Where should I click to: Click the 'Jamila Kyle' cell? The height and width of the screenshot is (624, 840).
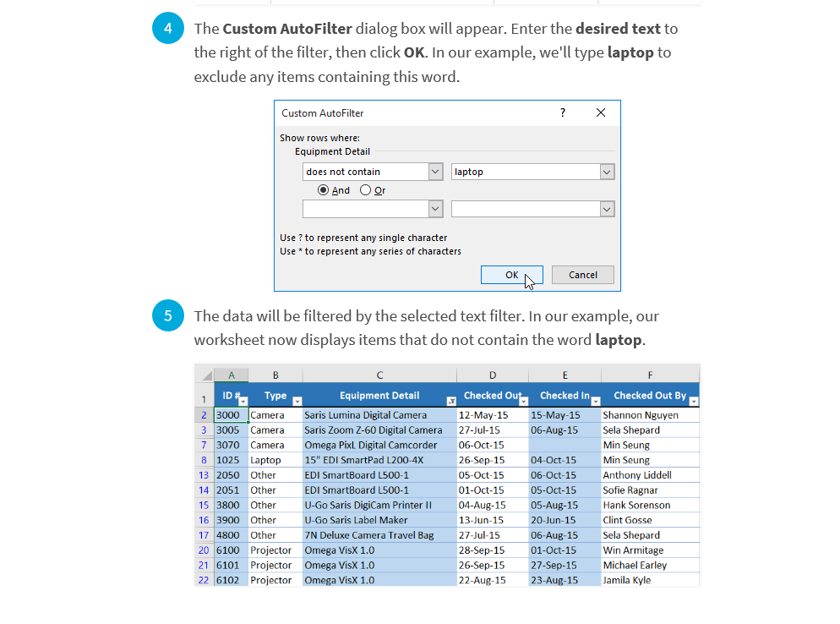click(x=651, y=580)
